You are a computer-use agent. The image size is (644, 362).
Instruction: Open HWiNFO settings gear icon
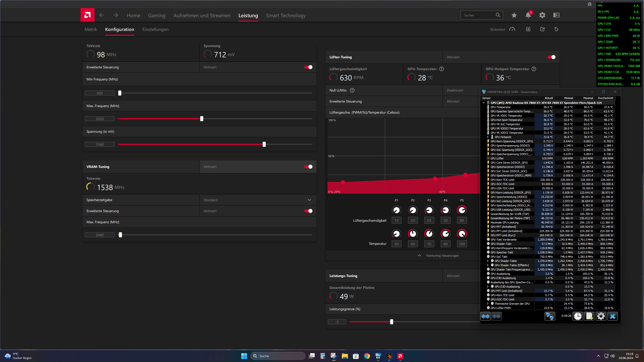click(601, 316)
